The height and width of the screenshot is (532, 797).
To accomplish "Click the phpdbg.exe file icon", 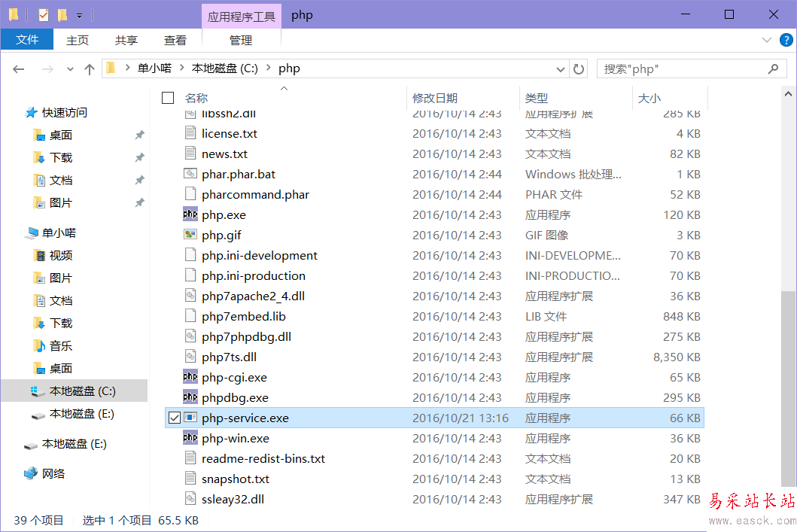I will [190, 397].
